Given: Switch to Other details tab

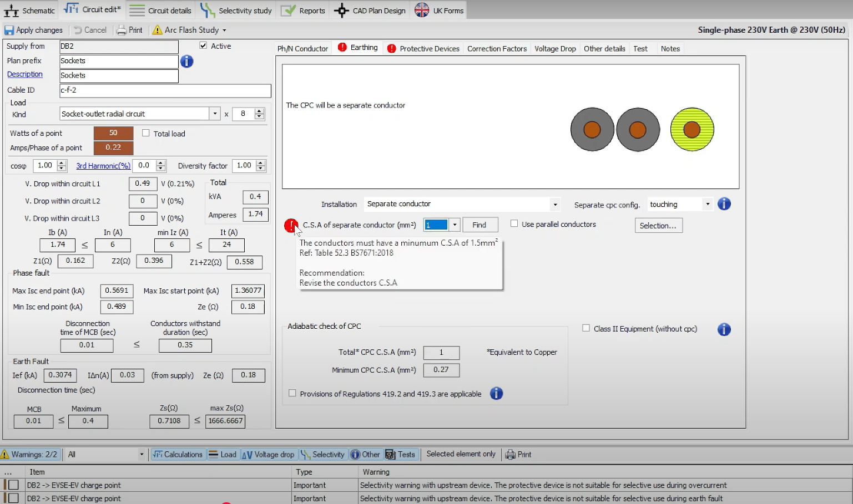Looking at the screenshot, I should pos(604,49).
